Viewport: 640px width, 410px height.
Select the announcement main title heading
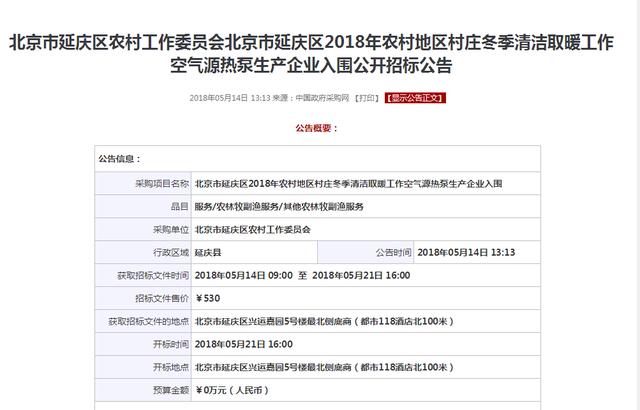(x=311, y=54)
